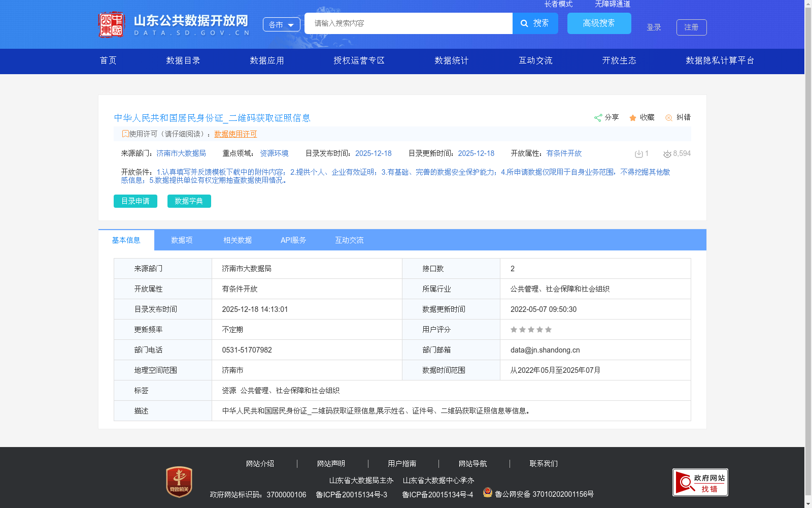Click the star icon to 收藏 favorite

click(x=633, y=118)
